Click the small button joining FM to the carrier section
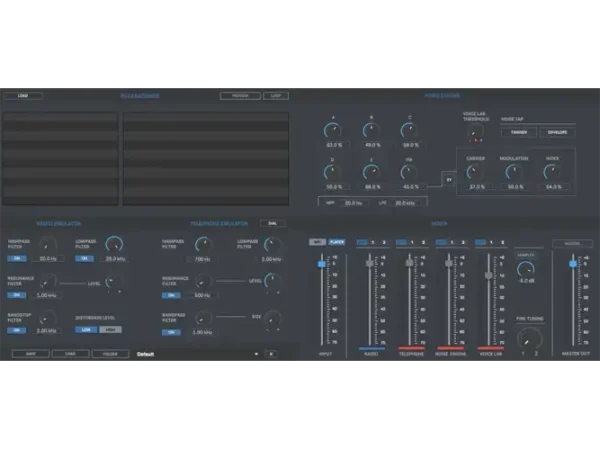Screen dimensions: 600x450 pos(449,179)
